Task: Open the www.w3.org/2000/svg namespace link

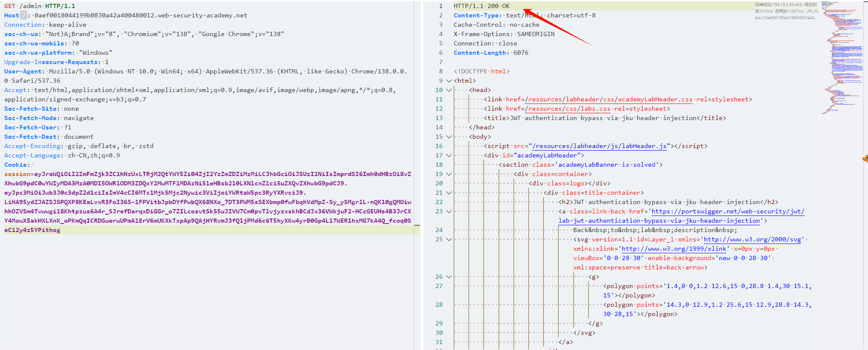Action: point(753,239)
